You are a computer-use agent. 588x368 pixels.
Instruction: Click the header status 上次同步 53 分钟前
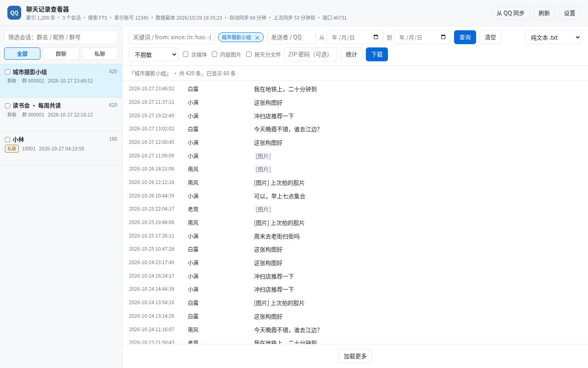294,18
